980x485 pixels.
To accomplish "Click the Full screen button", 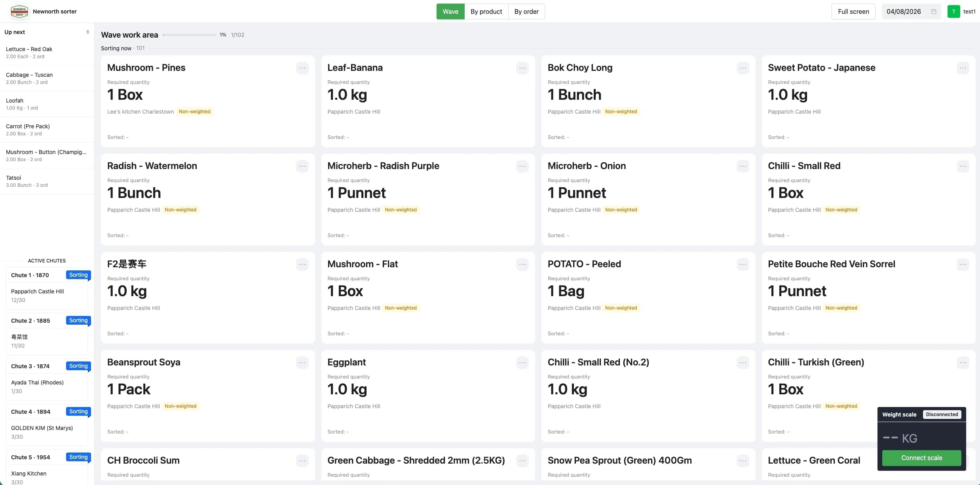I will [x=853, y=11].
